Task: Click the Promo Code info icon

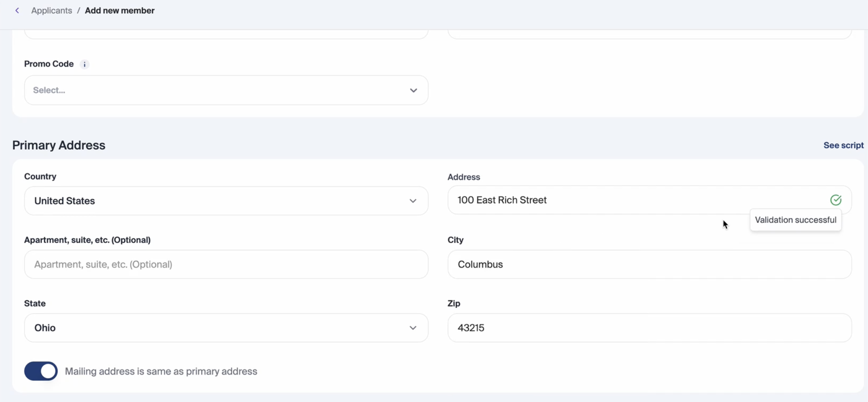Action: coord(84,64)
